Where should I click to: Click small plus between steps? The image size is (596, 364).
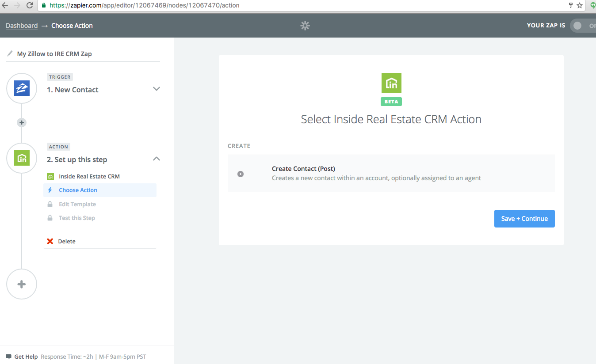pos(22,122)
